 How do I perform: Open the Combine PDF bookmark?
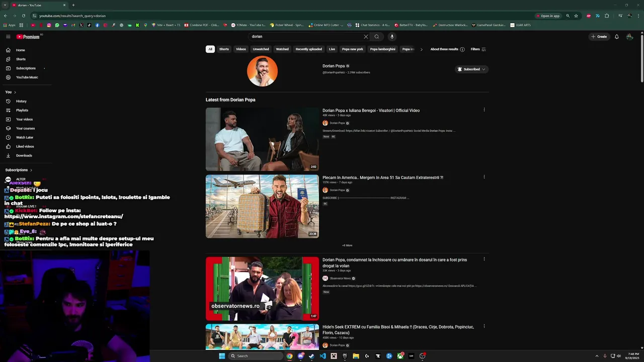201,25
